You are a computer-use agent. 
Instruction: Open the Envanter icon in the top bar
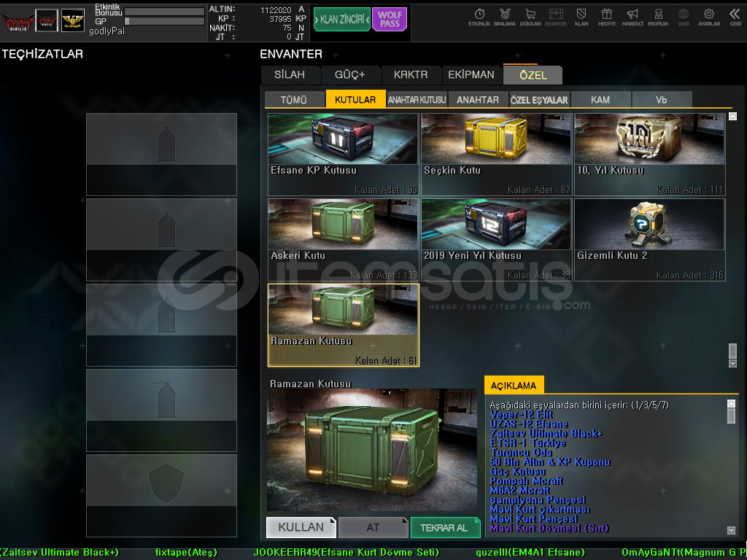[555, 17]
